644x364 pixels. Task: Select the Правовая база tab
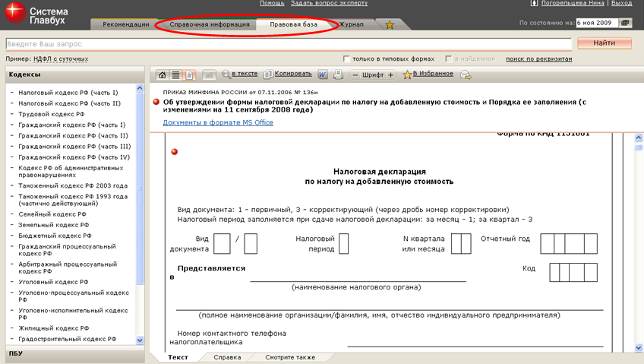coord(293,24)
